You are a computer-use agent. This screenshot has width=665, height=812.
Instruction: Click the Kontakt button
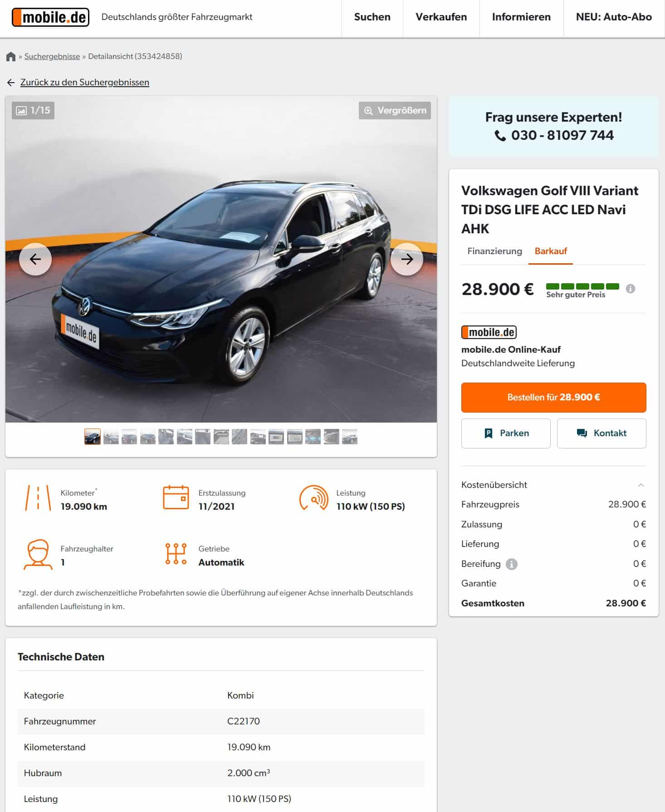[x=601, y=433]
